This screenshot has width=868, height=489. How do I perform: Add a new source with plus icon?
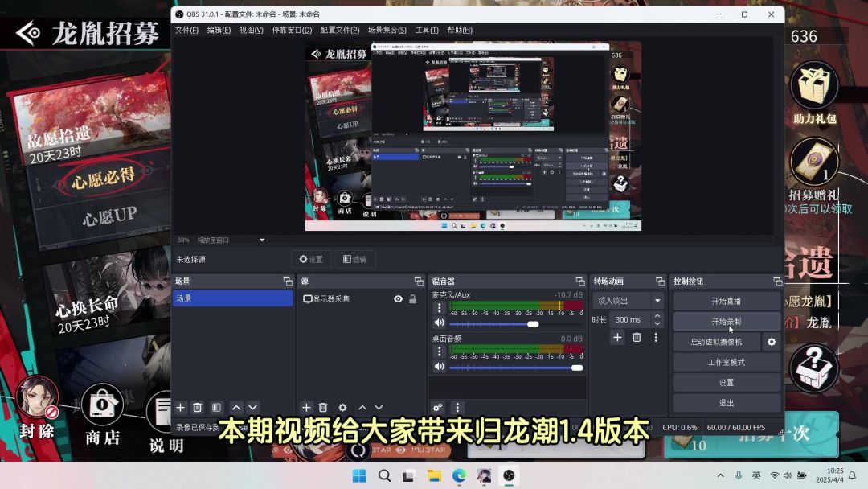coord(306,408)
